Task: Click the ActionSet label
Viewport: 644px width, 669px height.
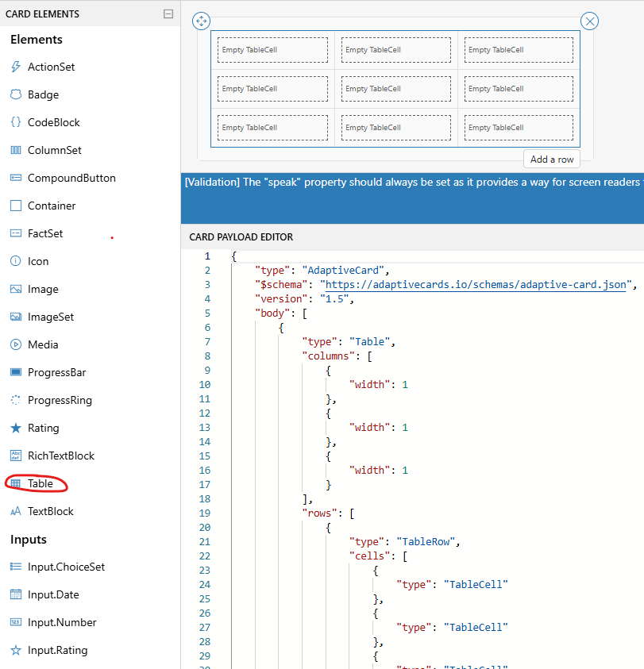Action: 52,67
